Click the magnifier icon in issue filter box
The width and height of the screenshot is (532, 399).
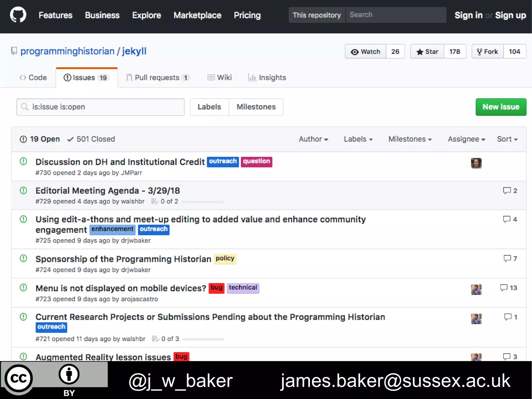(x=25, y=107)
